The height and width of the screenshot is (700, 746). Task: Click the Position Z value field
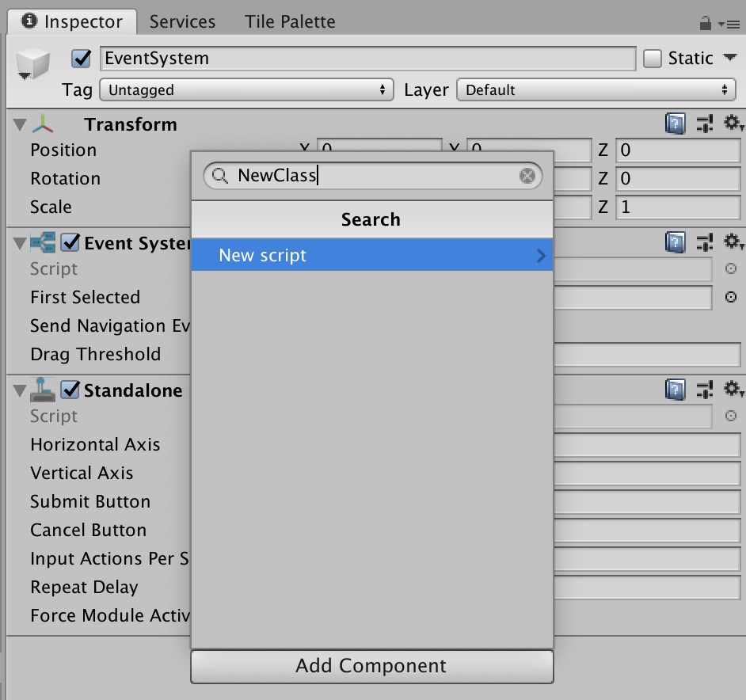(678, 150)
